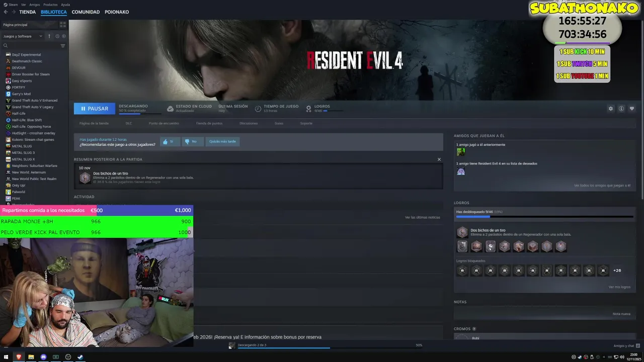Open avatar of friend with game wishlisted
The width and height of the screenshot is (644, 362).
461,171
